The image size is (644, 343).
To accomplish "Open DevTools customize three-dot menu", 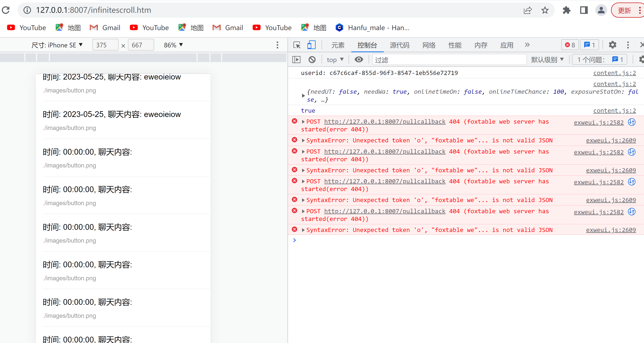I will [628, 45].
